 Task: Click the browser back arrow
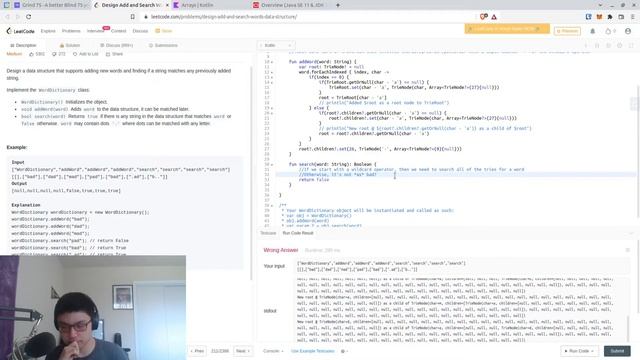[x=7, y=17]
